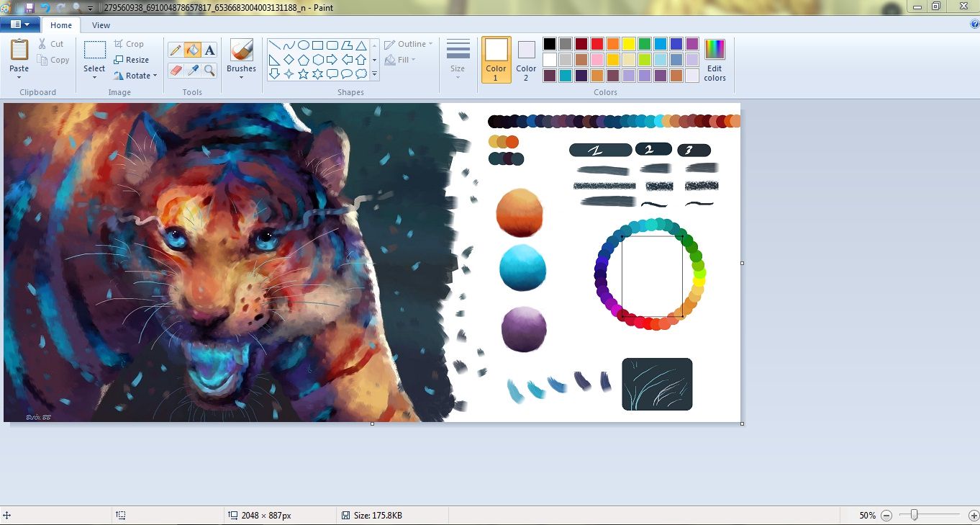
Task: Open the Size line thickness dropdown
Action: click(x=458, y=59)
